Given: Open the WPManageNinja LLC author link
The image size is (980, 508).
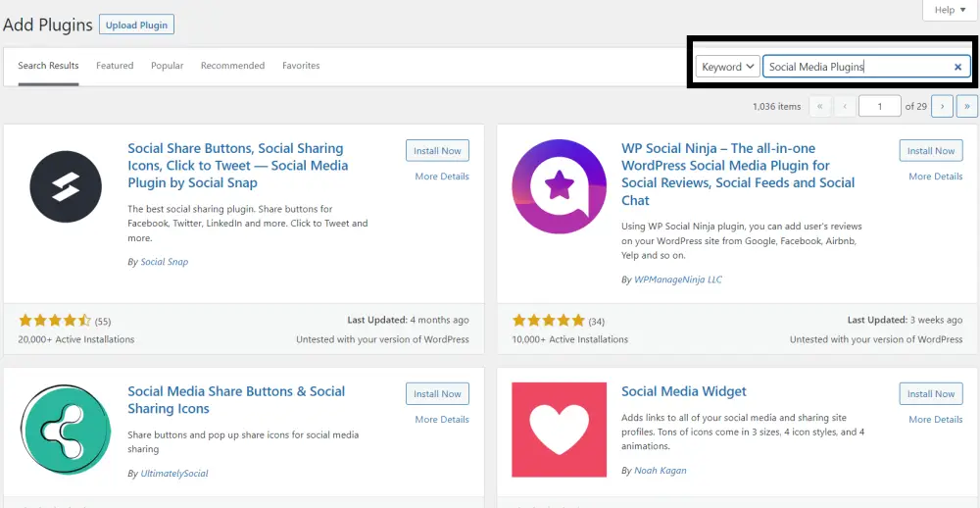Looking at the screenshot, I should pyautogui.click(x=678, y=279).
